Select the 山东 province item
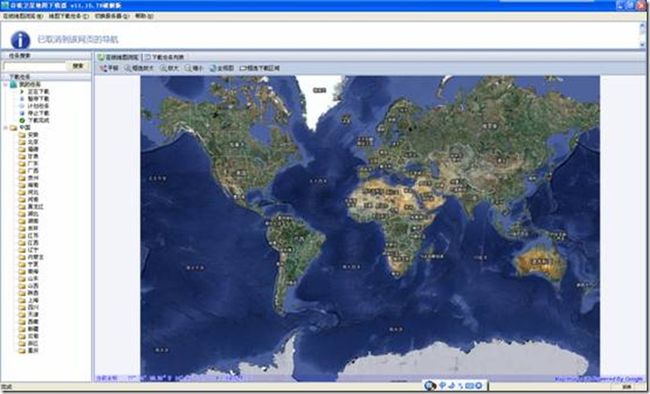 click(x=33, y=279)
